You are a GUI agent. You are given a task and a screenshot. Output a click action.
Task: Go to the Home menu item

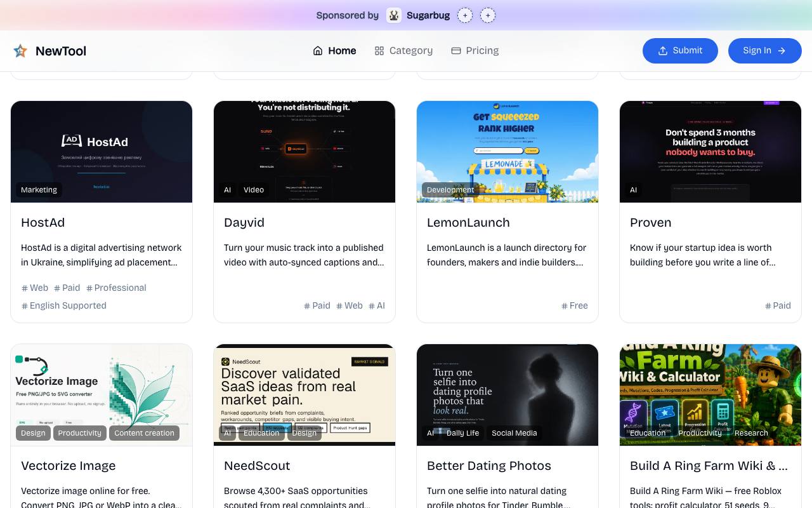(334, 51)
